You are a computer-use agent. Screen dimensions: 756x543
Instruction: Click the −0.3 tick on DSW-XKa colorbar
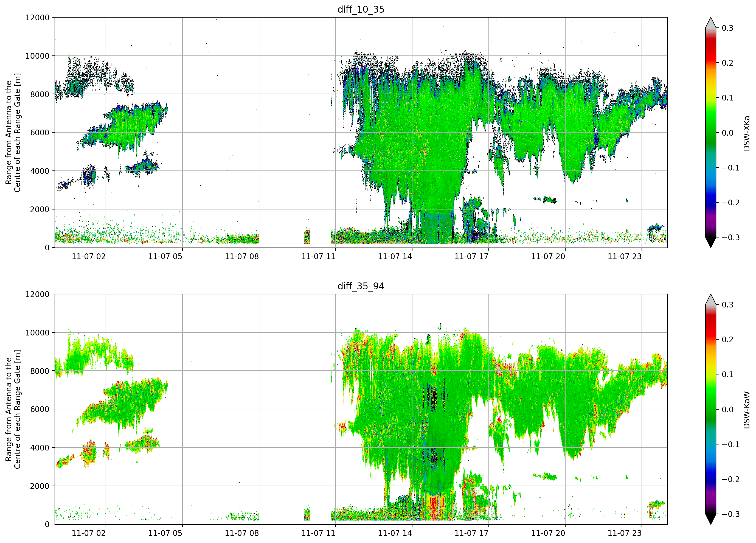[731, 237]
